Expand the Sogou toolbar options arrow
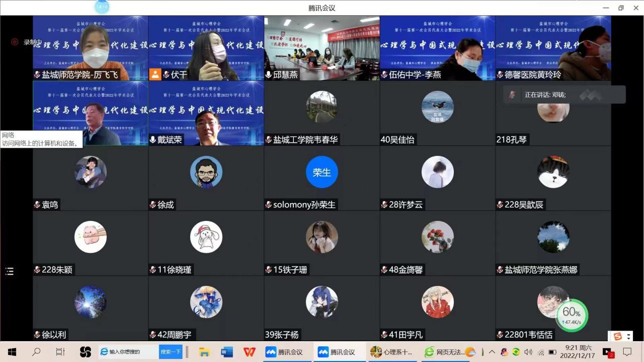Viewport: 644px width, 362px height. tap(629, 336)
